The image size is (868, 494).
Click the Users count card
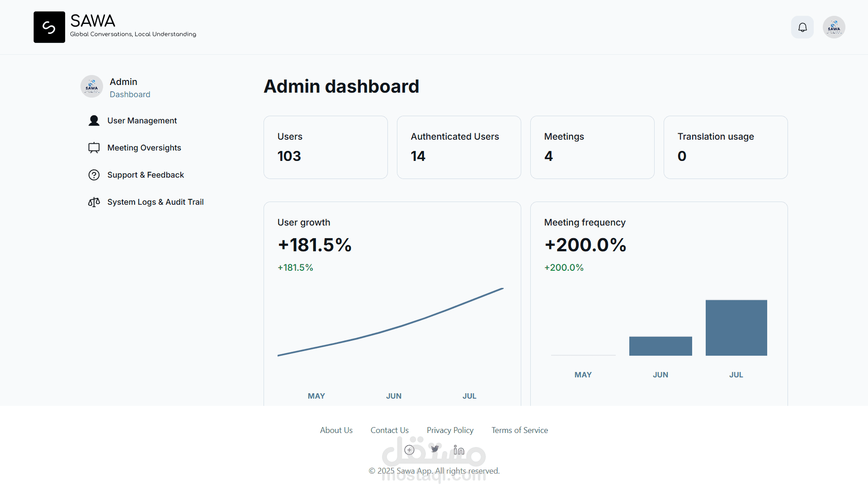325,147
